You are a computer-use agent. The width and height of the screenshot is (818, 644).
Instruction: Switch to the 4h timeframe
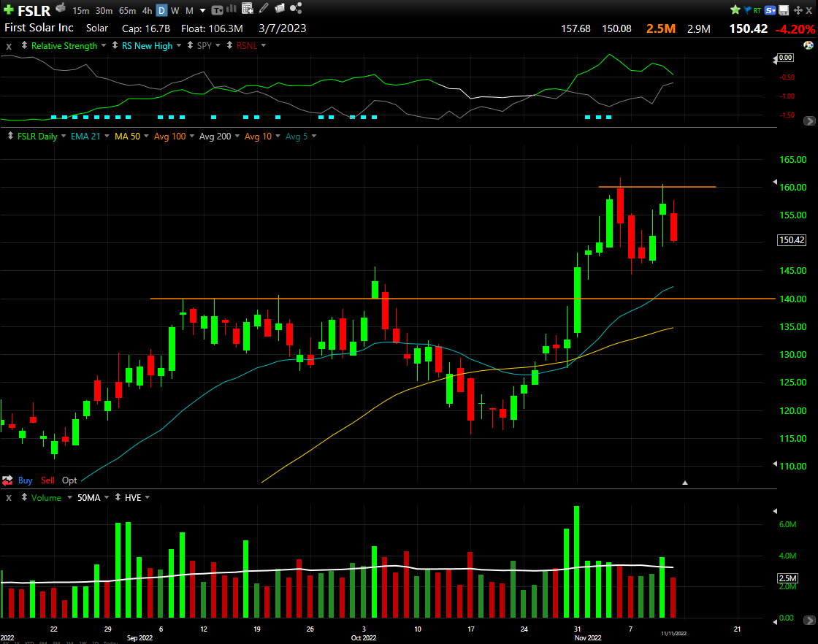(x=147, y=10)
